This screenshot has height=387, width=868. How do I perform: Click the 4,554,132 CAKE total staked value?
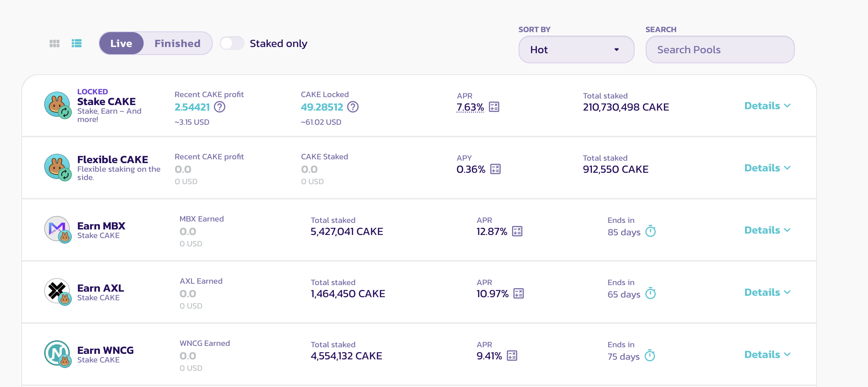[x=346, y=356]
